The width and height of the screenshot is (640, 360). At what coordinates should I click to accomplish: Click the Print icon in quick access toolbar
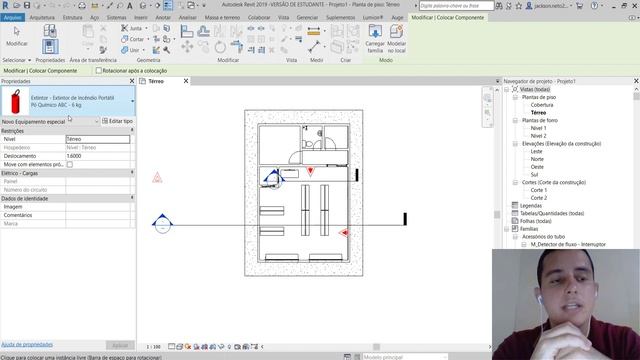coord(82,6)
